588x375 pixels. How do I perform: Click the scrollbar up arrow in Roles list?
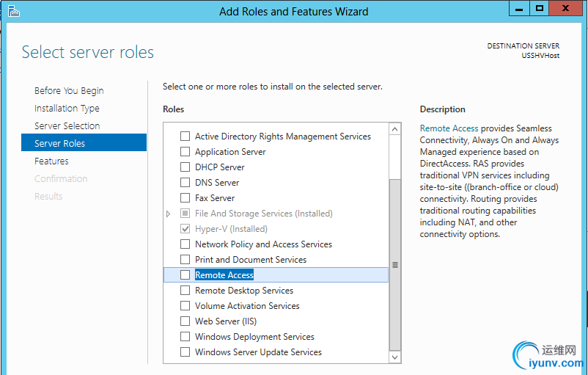click(x=394, y=129)
